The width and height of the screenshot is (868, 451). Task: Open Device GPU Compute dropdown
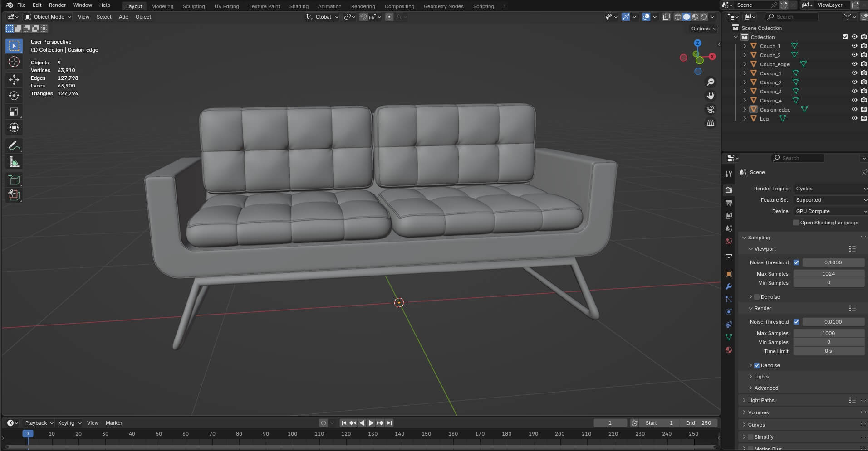click(830, 211)
